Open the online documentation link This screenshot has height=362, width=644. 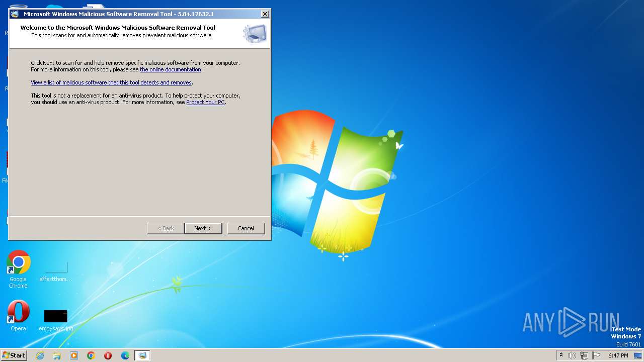click(171, 69)
